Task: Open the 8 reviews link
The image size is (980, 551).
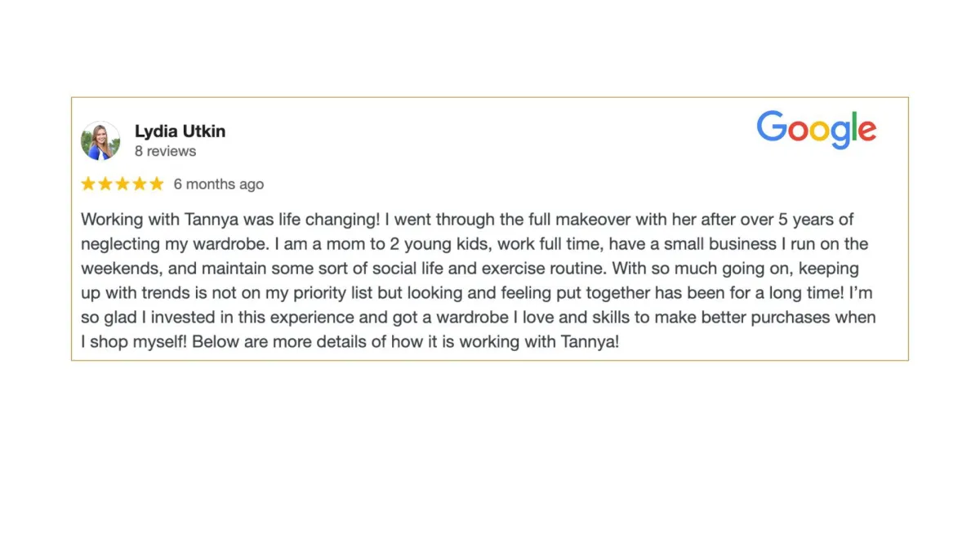Action: point(165,151)
